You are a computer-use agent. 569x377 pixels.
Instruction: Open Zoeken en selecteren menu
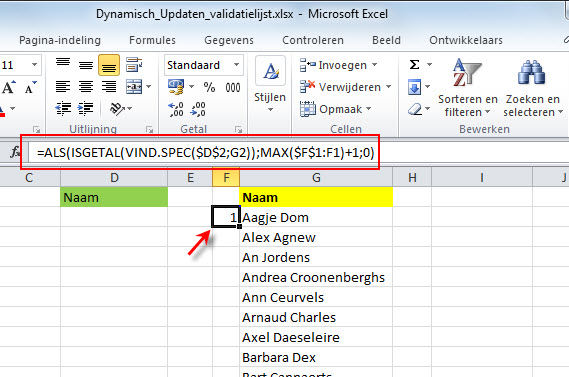point(532,87)
